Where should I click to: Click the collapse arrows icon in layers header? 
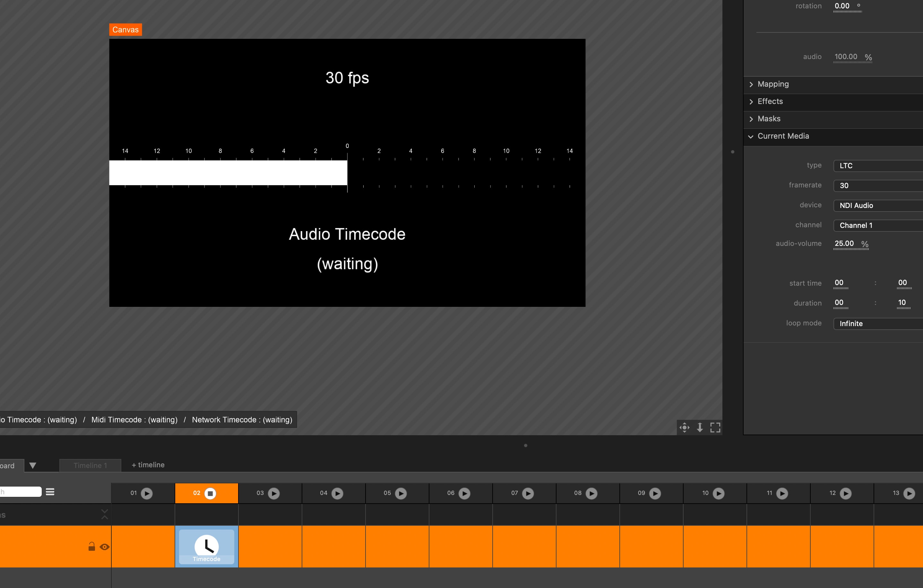click(x=104, y=514)
